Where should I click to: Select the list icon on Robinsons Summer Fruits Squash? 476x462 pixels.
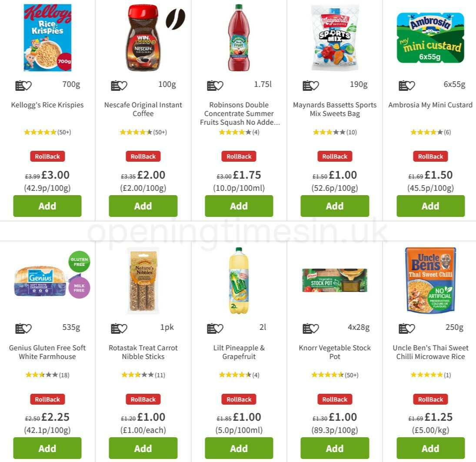212,85
